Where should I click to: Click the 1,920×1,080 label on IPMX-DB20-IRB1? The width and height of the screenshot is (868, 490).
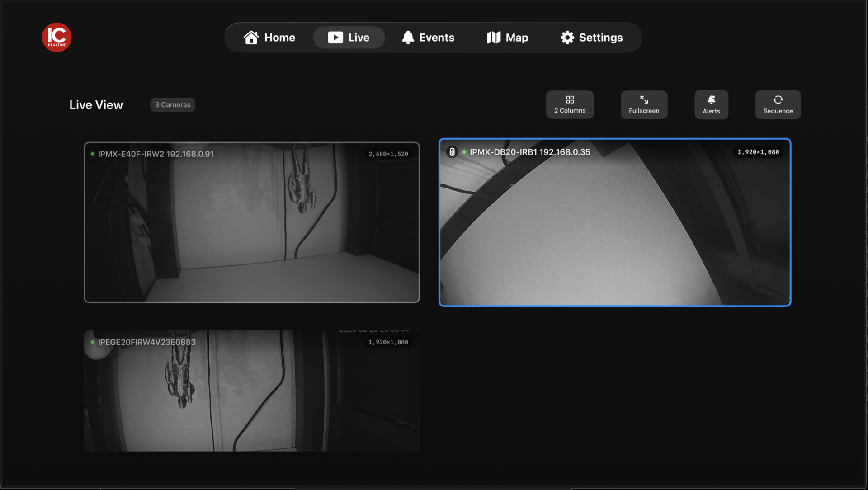[x=758, y=152]
